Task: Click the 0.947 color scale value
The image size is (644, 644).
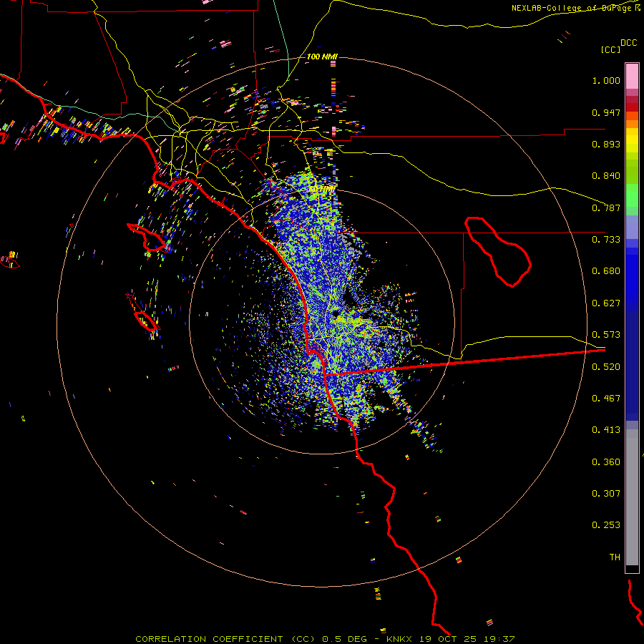Action: (x=606, y=112)
